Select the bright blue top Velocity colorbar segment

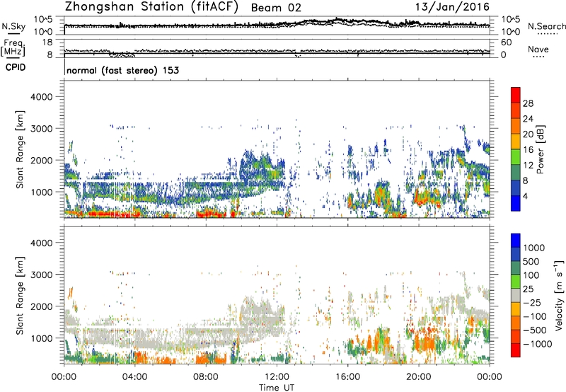point(516,241)
